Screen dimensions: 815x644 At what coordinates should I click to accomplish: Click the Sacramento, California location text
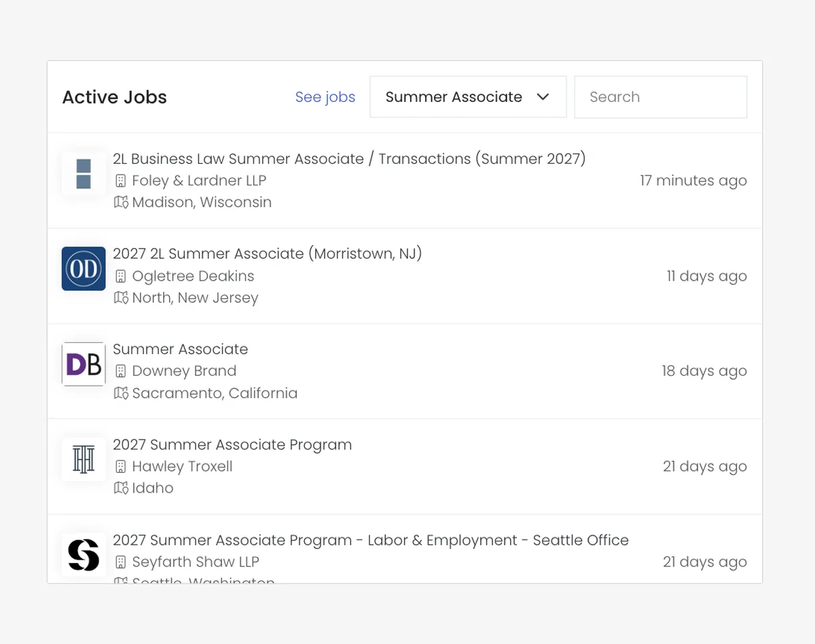coord(215,393)
